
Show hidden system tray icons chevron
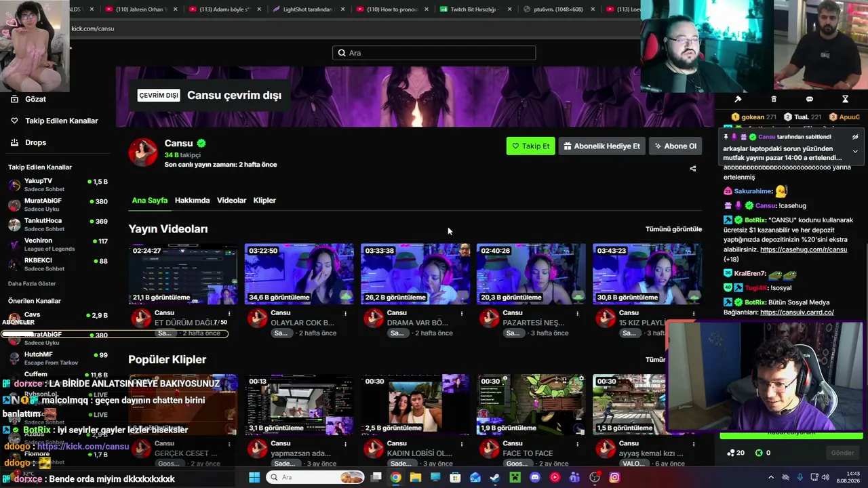770,477
